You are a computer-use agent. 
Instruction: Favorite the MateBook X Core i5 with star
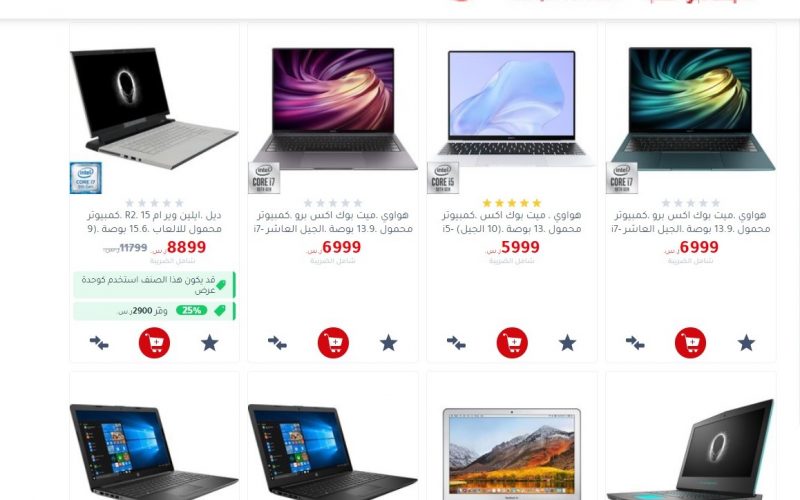coord(567,343)
